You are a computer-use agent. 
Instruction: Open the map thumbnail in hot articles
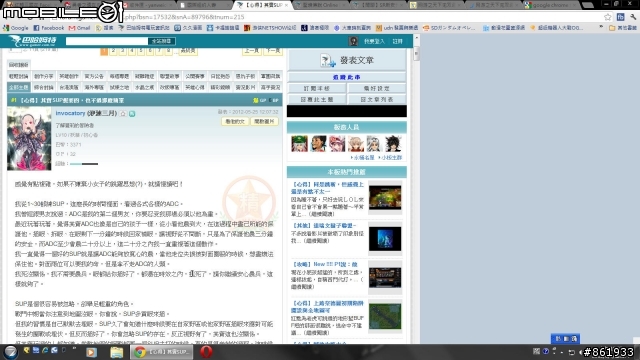click(385, 316)
